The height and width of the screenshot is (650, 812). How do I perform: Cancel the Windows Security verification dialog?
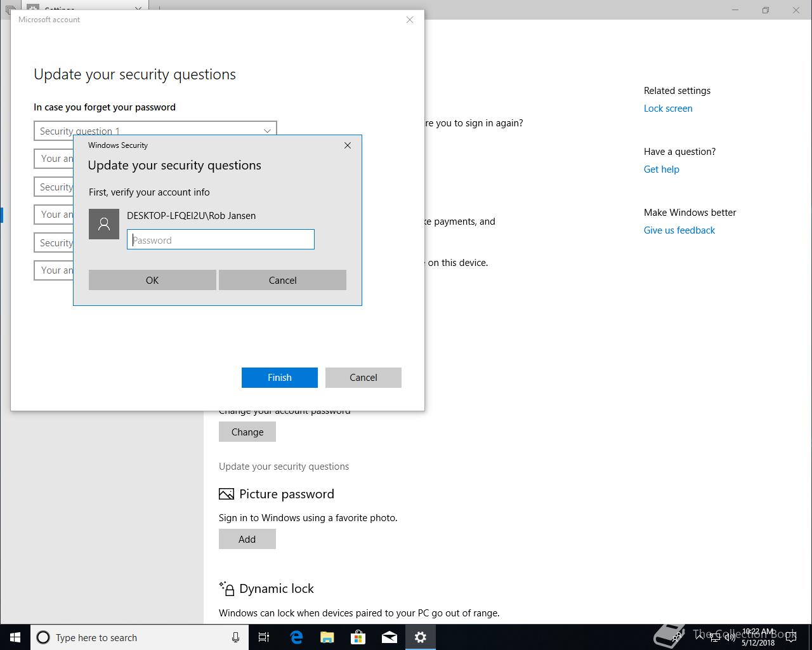282,280
